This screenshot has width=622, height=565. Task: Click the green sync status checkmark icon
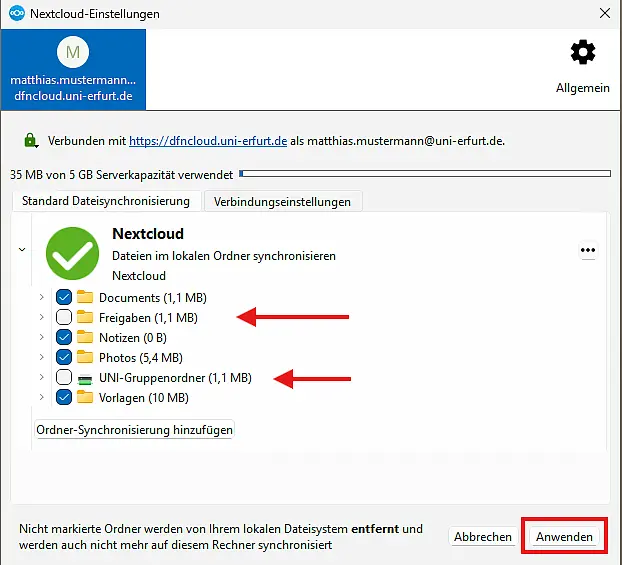click(x=73, y=253)
